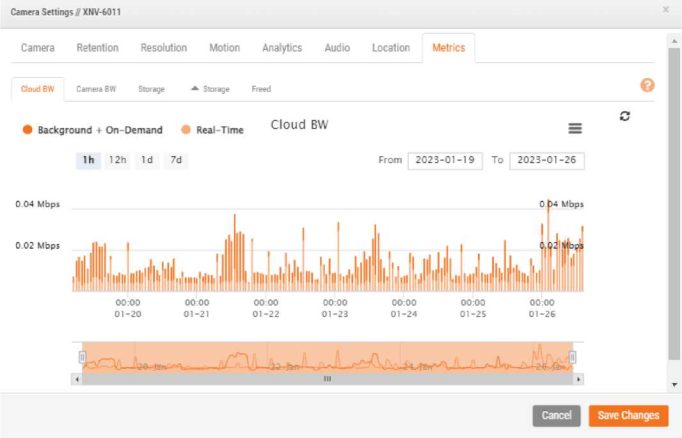Click the From date field

445,160
